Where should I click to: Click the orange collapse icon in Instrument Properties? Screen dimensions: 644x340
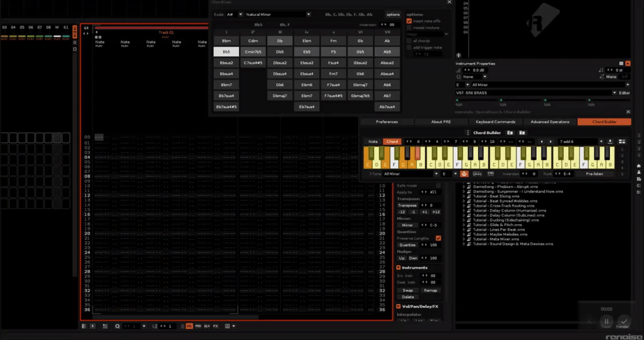(x=628, y=64)
